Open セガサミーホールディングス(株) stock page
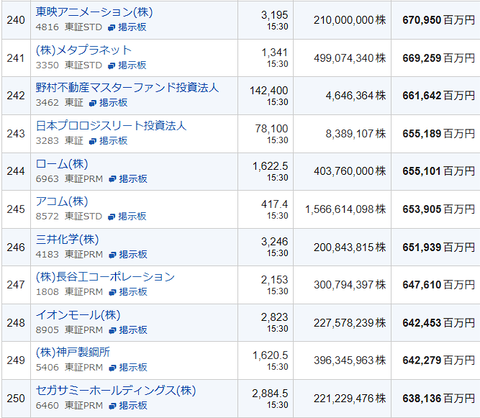This screenshot has width=480, height=418. pos(116,391)
